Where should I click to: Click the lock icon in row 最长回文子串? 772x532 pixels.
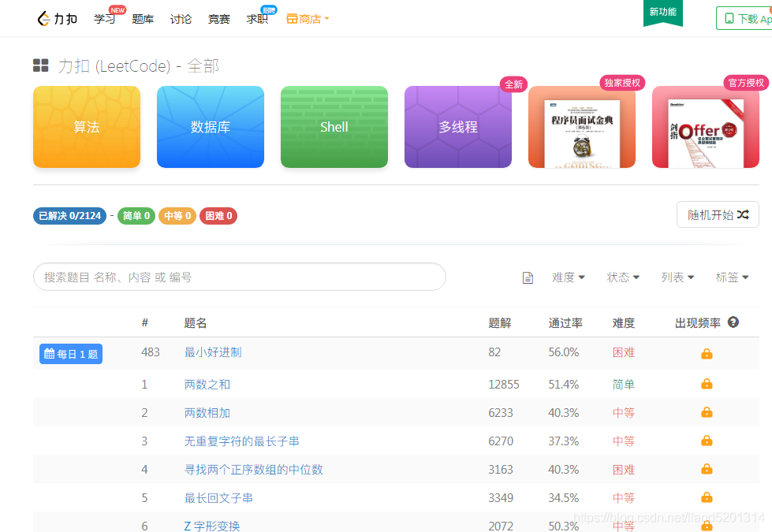point(707,497)
